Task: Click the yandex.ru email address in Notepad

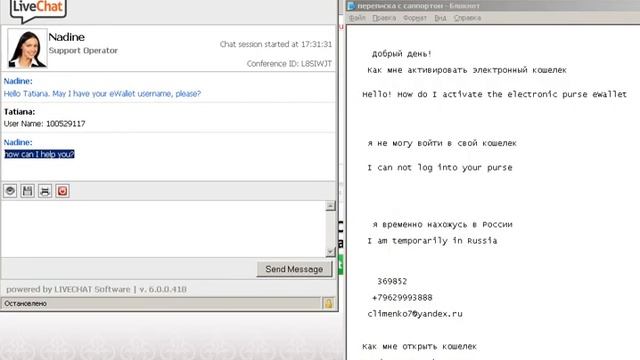Action: [415, 314]
